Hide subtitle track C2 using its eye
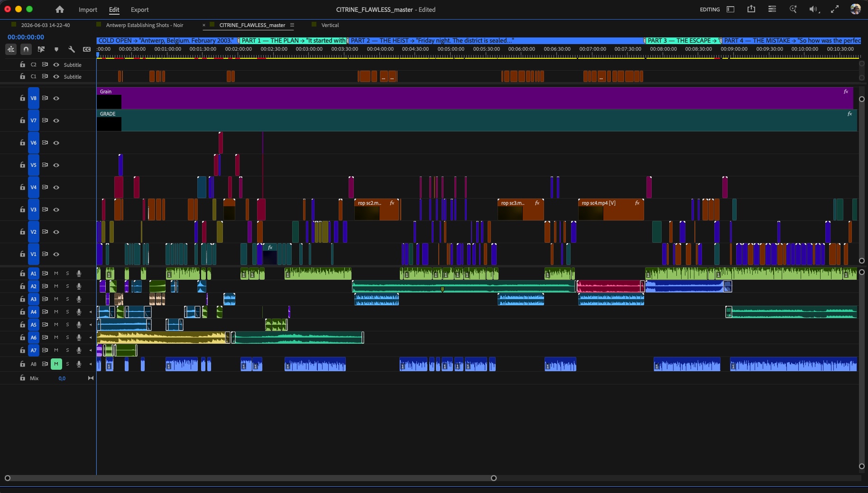Image resolution: width=868 pixels, height=493 pixels. [56, 64]
